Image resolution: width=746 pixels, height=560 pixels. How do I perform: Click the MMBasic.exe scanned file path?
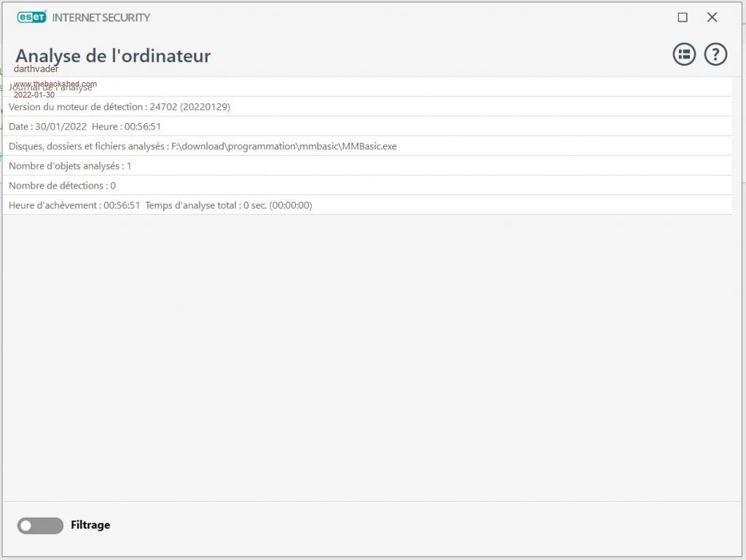(x=284, y=146)
